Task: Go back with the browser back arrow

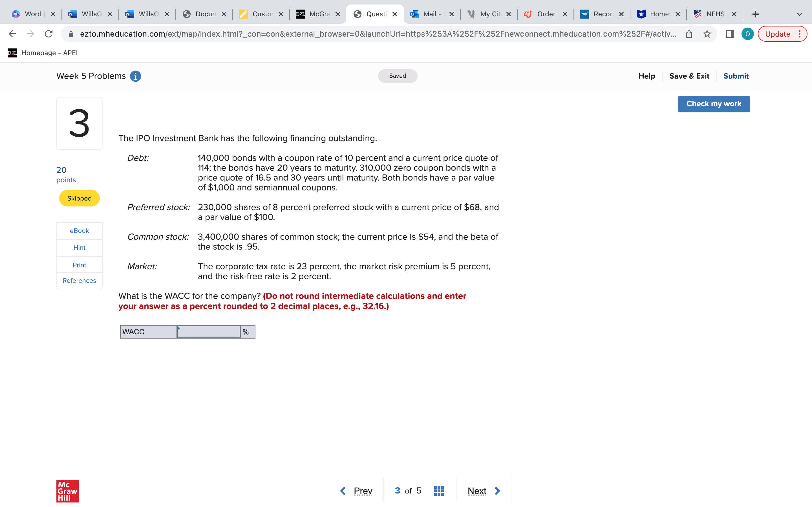Action: pyautogui.click(x=12, y=34)
